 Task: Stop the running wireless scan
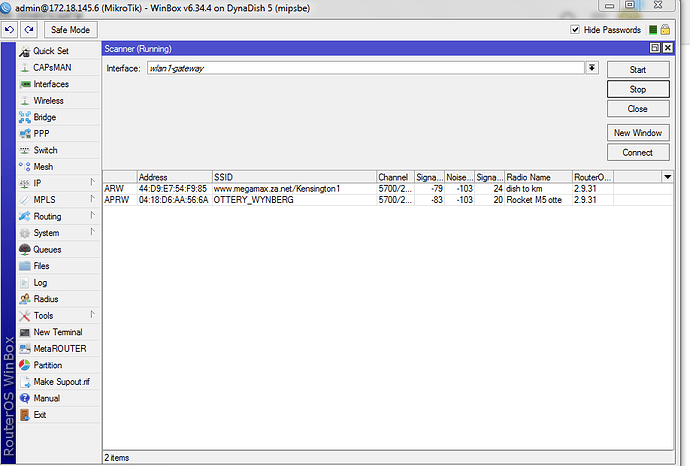tap(637, 89)
